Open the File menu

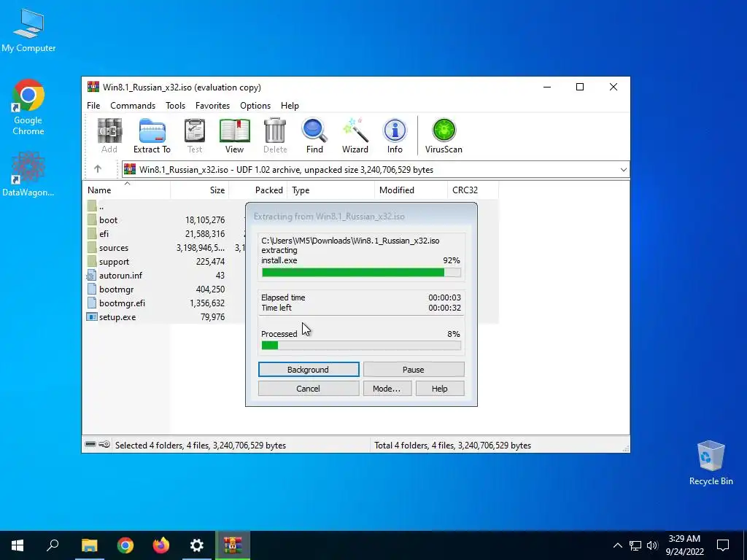click(93, 106)
